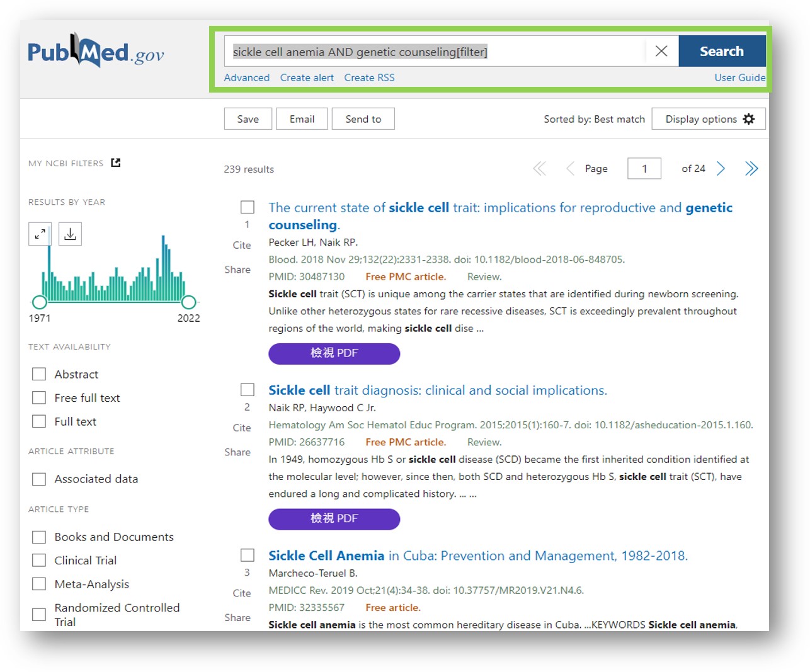This screenshot has height=672, width=810.
Task: Click the purple PDF button under result 1
Action: [x=334, y=353]
